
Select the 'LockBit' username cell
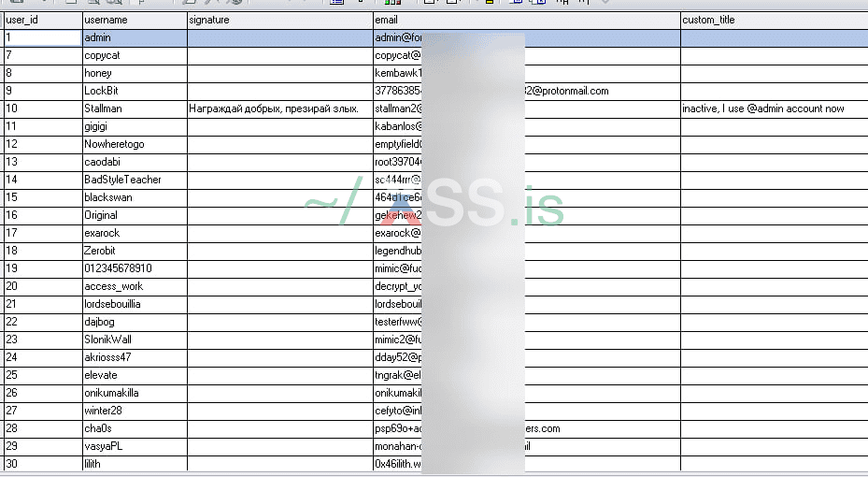click(135, 91)
